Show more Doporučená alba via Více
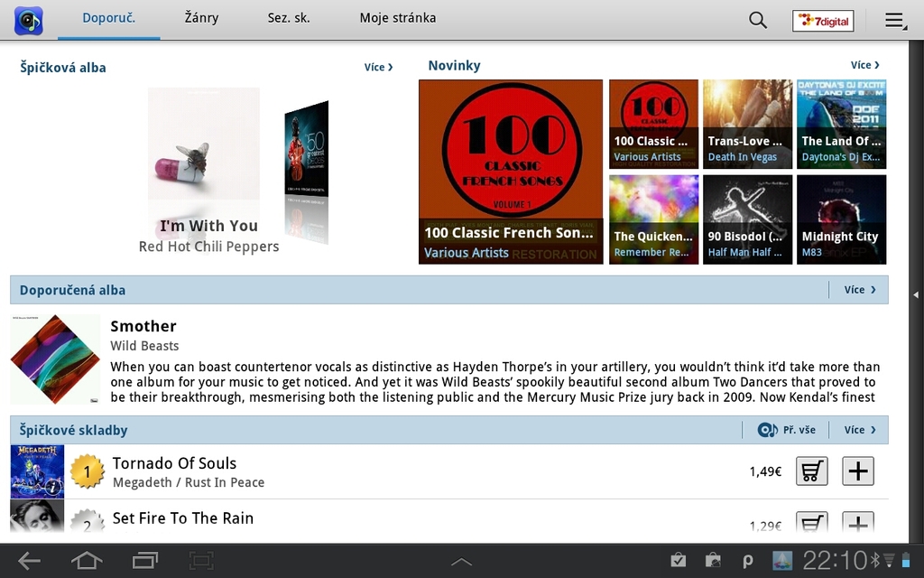 pyautogui.click(x=859, y=290)
